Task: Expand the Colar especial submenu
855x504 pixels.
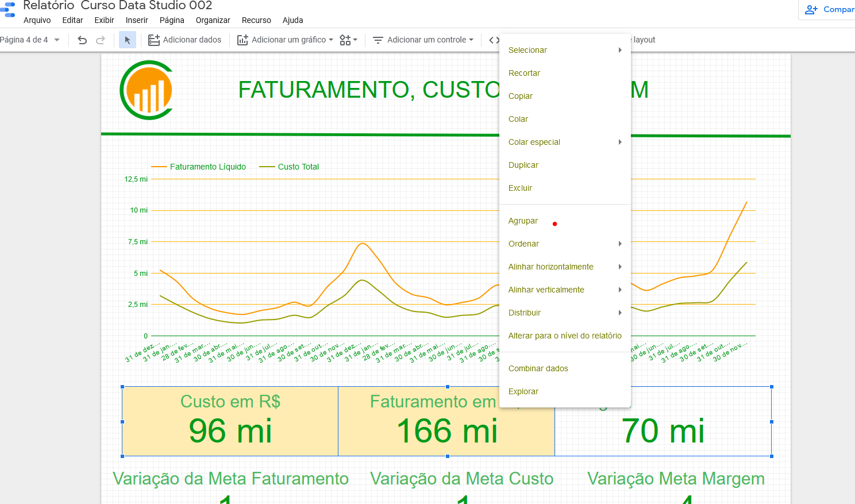Action: (565, 142)
